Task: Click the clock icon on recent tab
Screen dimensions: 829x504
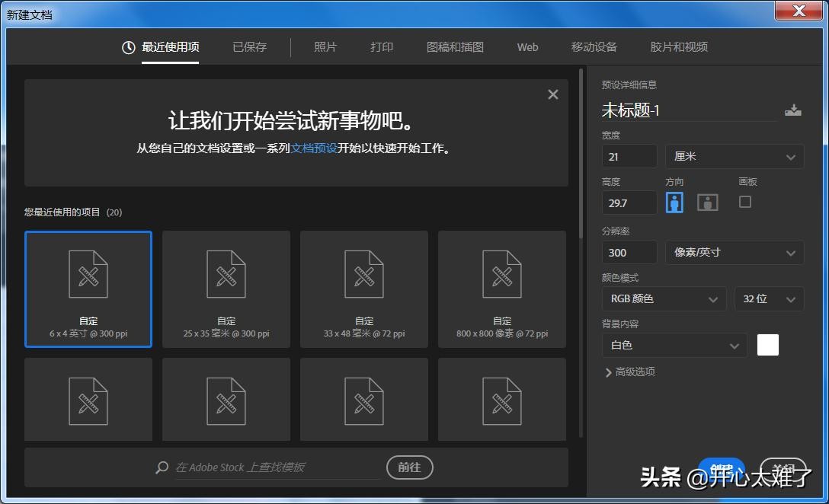Action: (129, 47)
